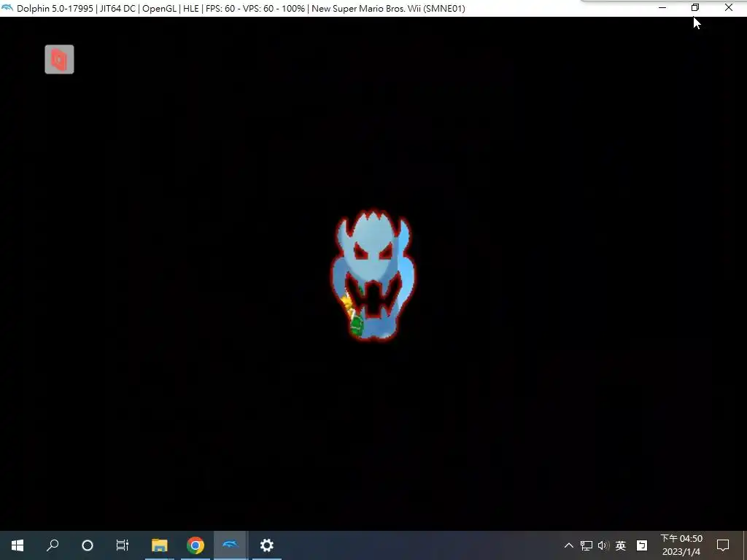Minimize the Dolphin window
Viewport: 747px width, 560px height.
(662, 8)
